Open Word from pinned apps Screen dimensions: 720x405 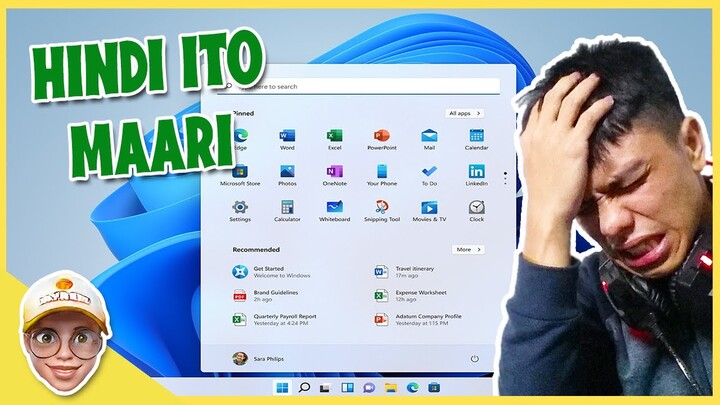pos(287,140)
